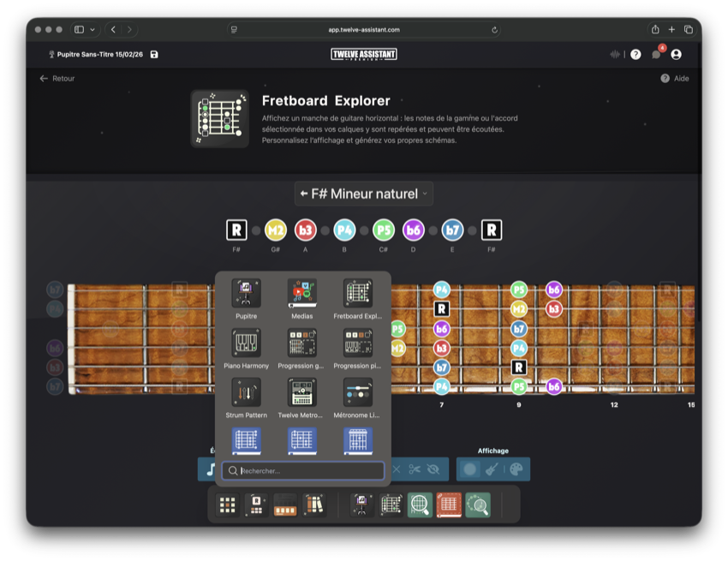Select the Métronome entry with slider icon
Image resolution: width=728 pixels, height=561 pixels.
(x=357, y=393)
